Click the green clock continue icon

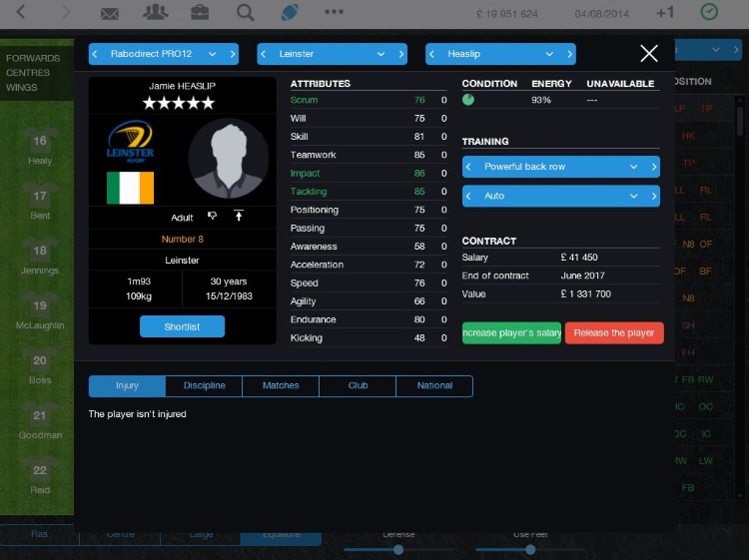(x=709, y=11)
